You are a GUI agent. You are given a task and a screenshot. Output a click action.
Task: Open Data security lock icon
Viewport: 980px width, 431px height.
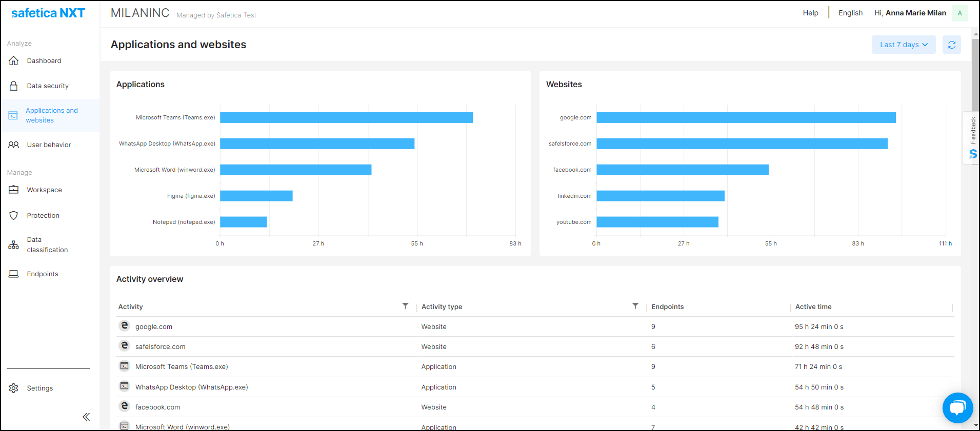coord(14,86)
